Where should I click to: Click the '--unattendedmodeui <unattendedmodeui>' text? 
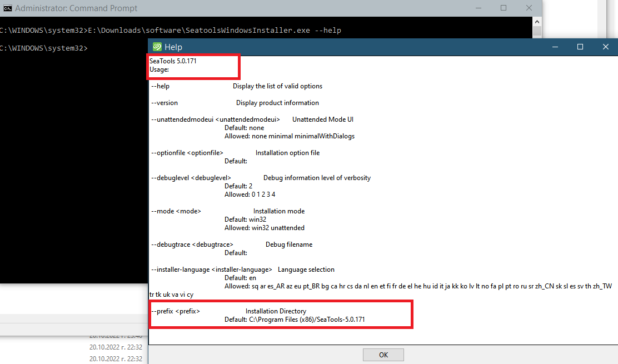(216, 119)
